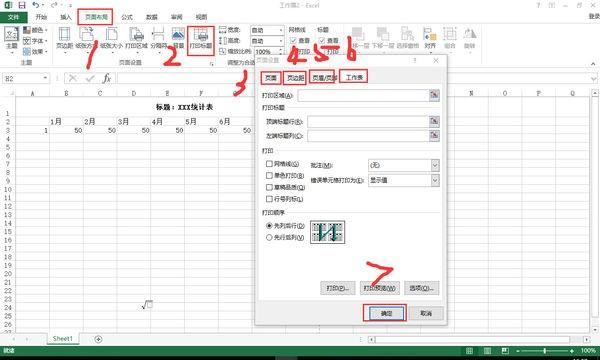This screenshot has height=360, width=600.
Task: Add a new sheet with the plus icon
Action: (98, 339)
